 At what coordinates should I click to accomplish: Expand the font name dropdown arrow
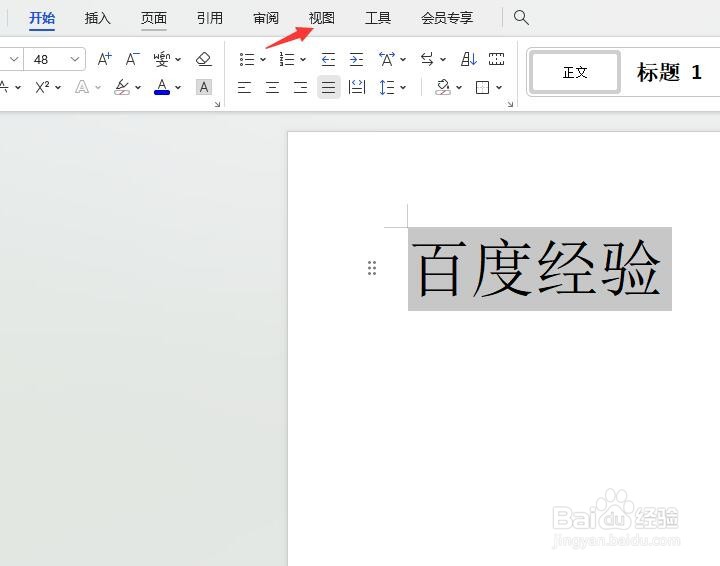click(14, 59)
